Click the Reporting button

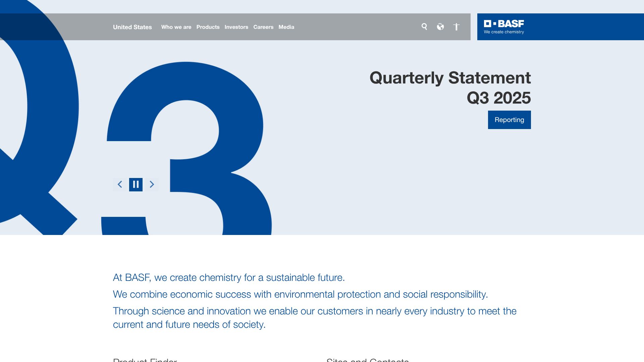(509, 120)
